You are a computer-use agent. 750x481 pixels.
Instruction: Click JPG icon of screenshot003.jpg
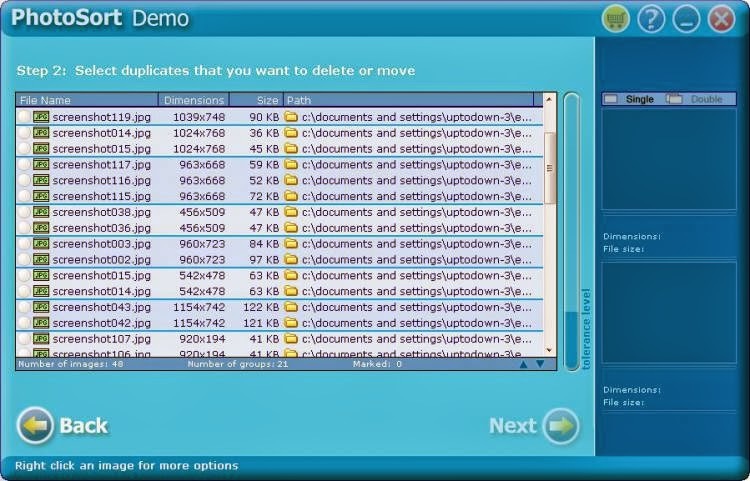tap(41, 243)
